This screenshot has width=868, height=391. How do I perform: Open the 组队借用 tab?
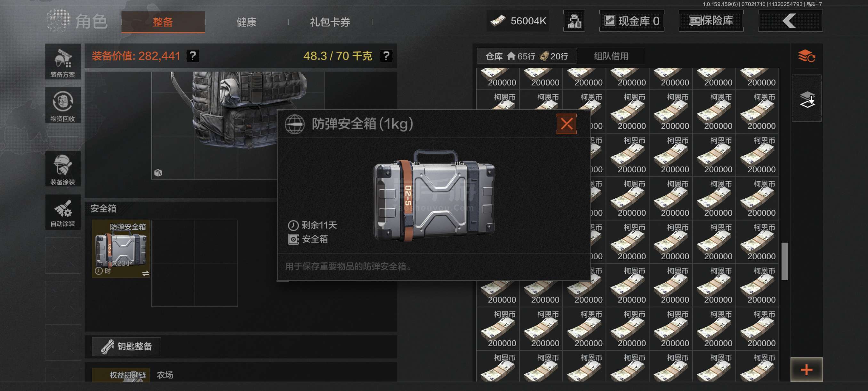pos(611,56)
